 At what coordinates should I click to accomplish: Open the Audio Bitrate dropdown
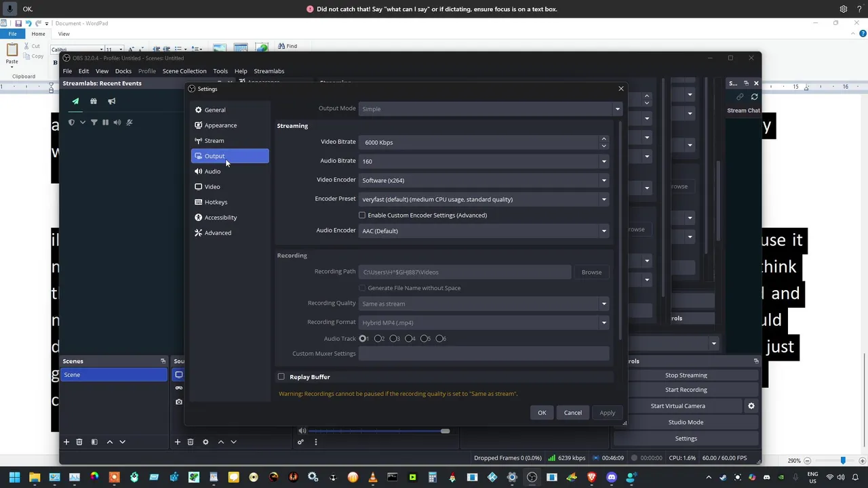(484, 161)
